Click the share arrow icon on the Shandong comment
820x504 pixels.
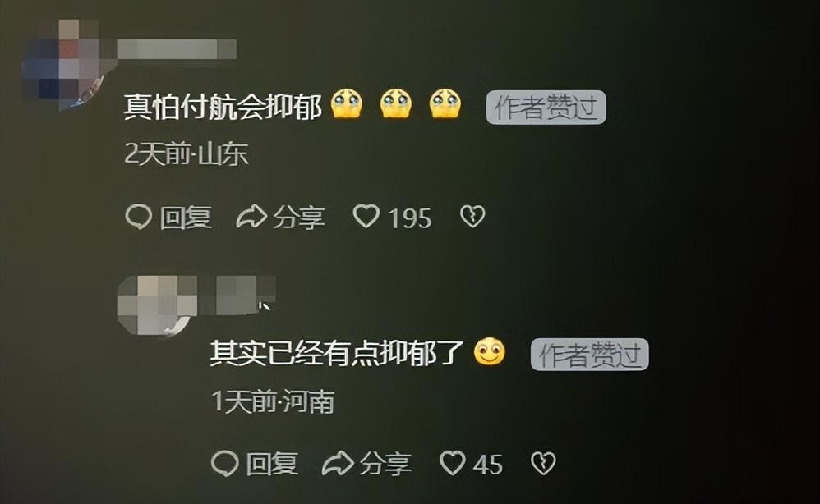tap(251, 216)
